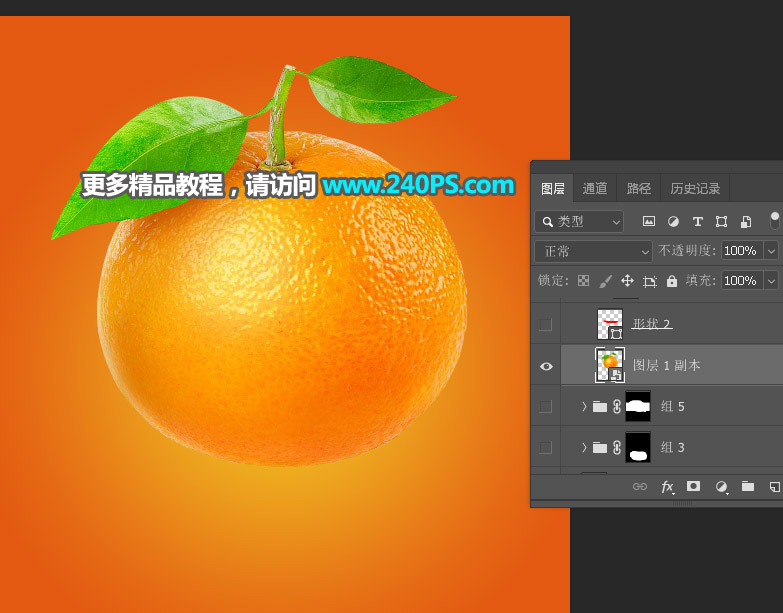The height and width of the screenshot is (613, 783).
Task: Select the 组 5 layer mask thumbnail
Action: pyautogui.click(x=638, y=406)
